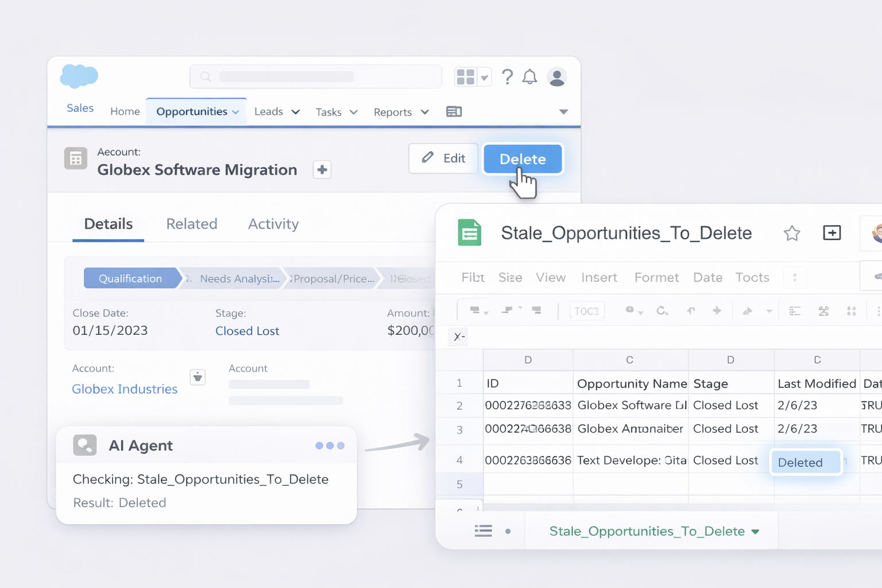Click the Delete button
Screen dimensions: 882x588
tap(523, 158)
